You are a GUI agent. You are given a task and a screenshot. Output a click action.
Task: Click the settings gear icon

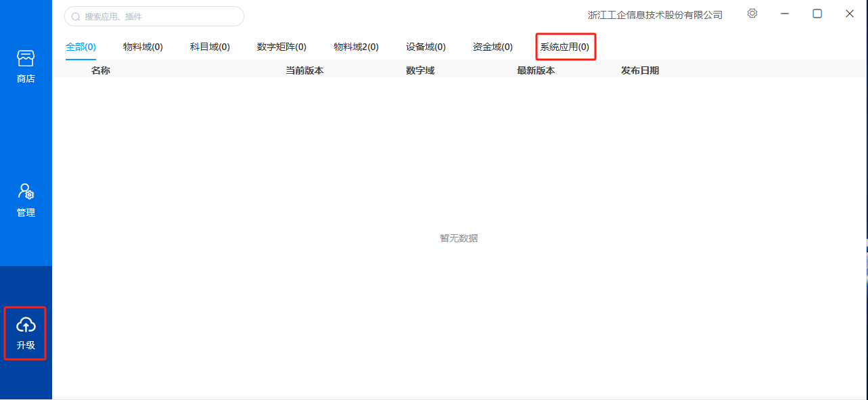[752, 14]
